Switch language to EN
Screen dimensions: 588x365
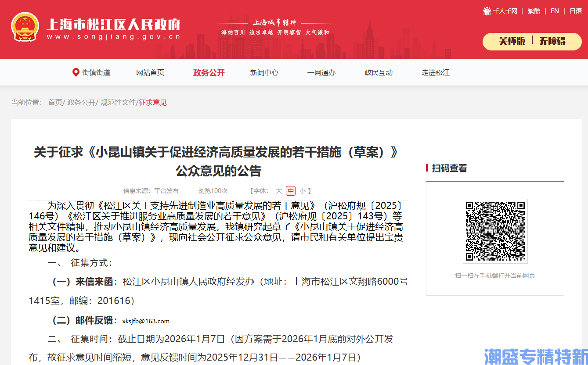click(555, 11)
